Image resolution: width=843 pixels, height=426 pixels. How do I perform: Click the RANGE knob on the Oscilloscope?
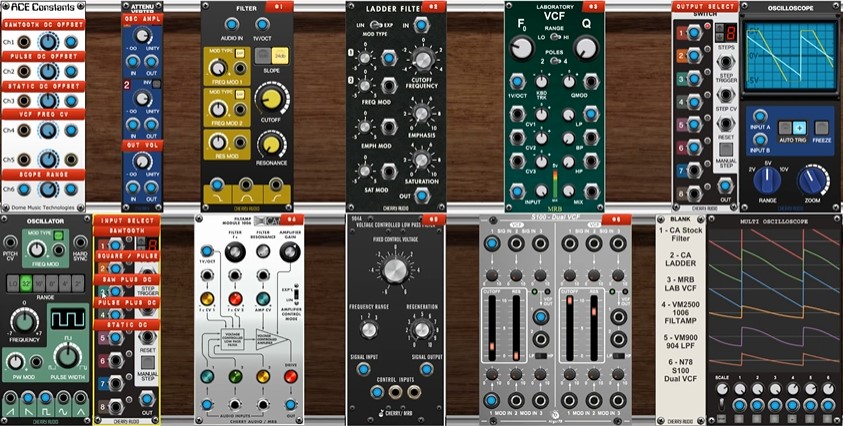767,180
